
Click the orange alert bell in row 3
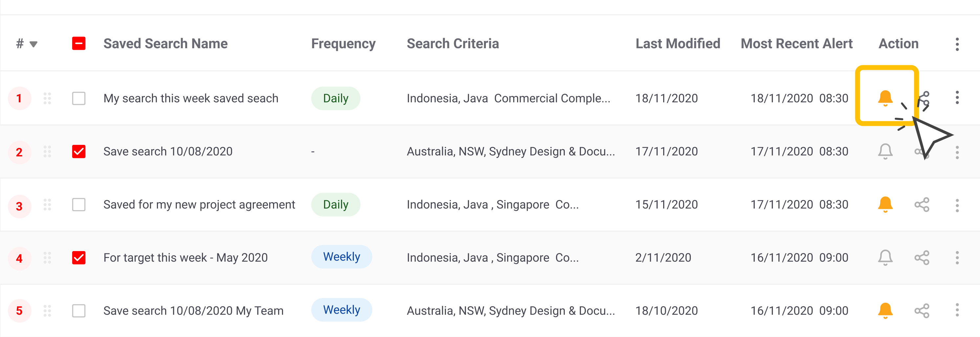[x=885, y=205]
